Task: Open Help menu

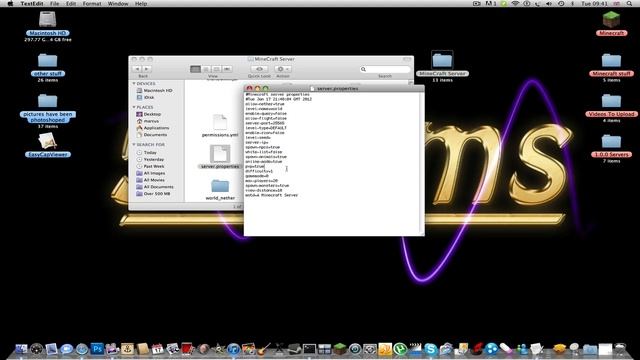Action: (x=141, y=4)
